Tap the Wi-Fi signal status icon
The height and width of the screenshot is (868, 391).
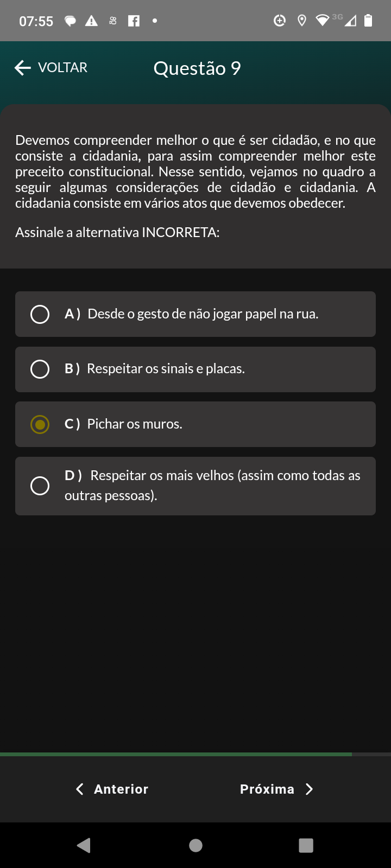[x=323, y=21]
